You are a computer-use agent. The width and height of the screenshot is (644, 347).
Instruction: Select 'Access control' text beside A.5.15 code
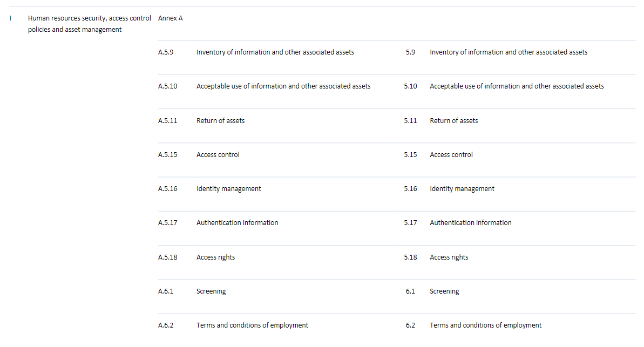click(x=218, y=155)
